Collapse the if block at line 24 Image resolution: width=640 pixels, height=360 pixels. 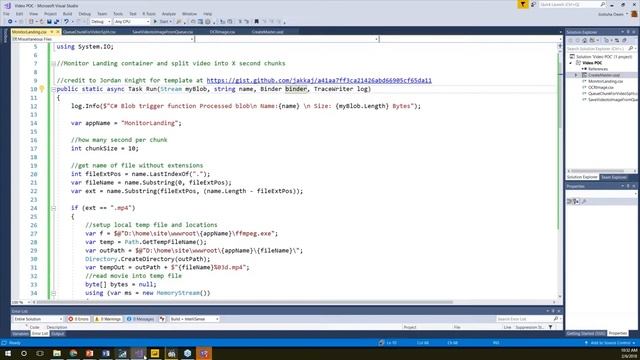tap(53, 208)
